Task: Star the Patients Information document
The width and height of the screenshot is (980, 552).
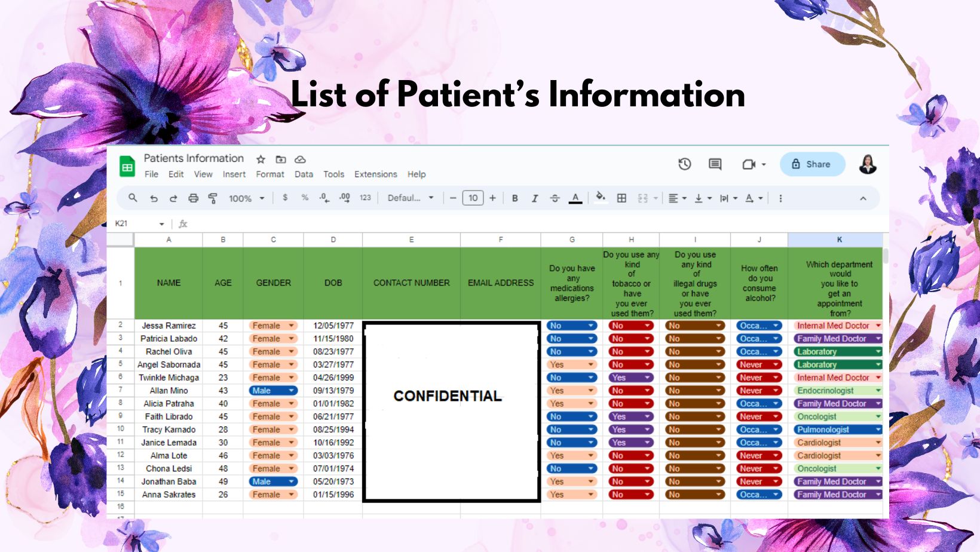Action: click(261, 160)
